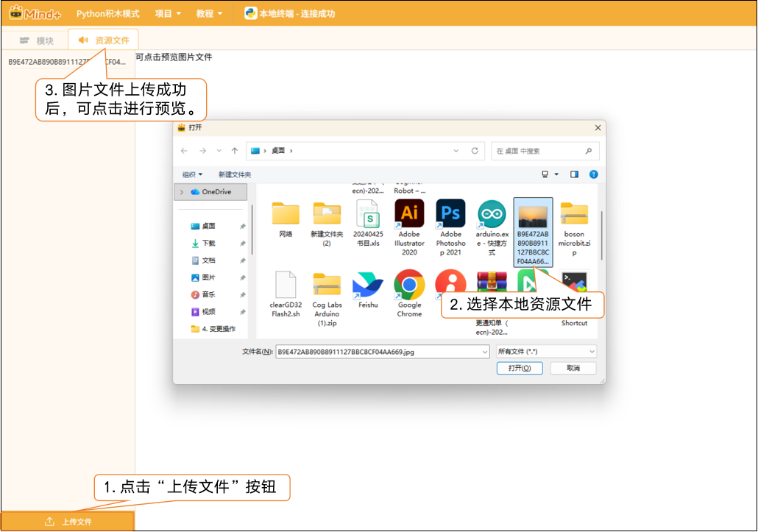
Task: Select the Feishu shortcut icon
Action: coord(368,285)
